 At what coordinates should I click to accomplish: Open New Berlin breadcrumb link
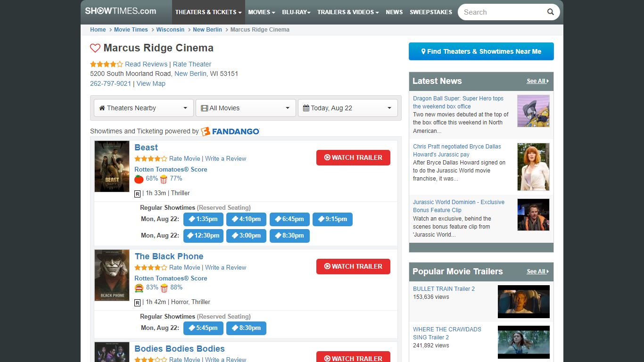tap(207, 30)
